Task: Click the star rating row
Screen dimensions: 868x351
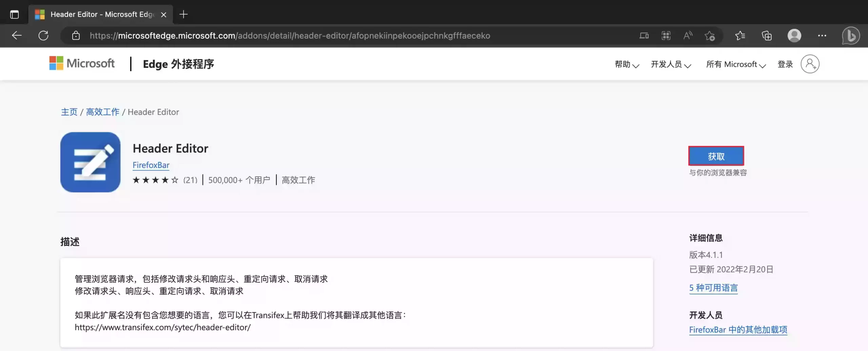Action: [155, 180]
